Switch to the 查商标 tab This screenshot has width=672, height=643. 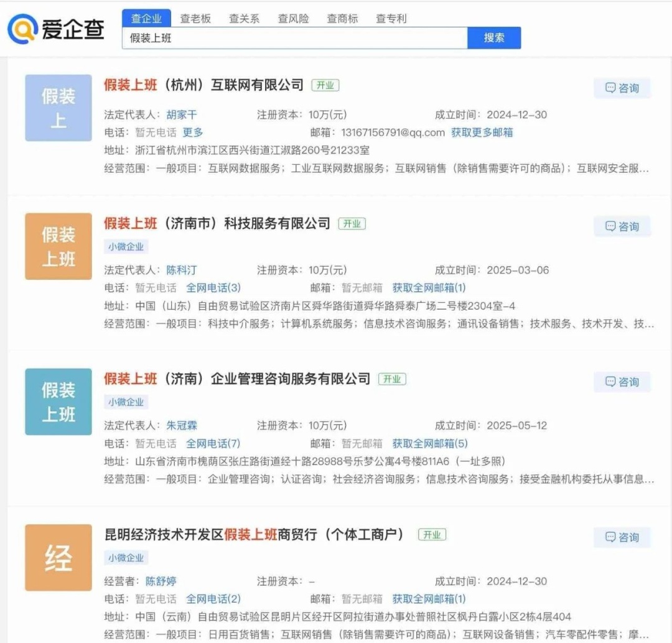pyautogui.click(x=342, y=19)
